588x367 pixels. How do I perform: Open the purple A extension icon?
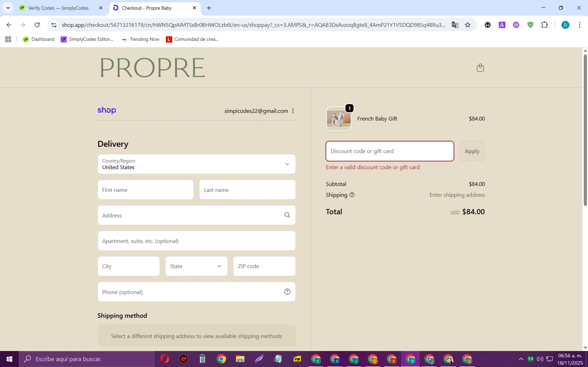pos(502,25)
